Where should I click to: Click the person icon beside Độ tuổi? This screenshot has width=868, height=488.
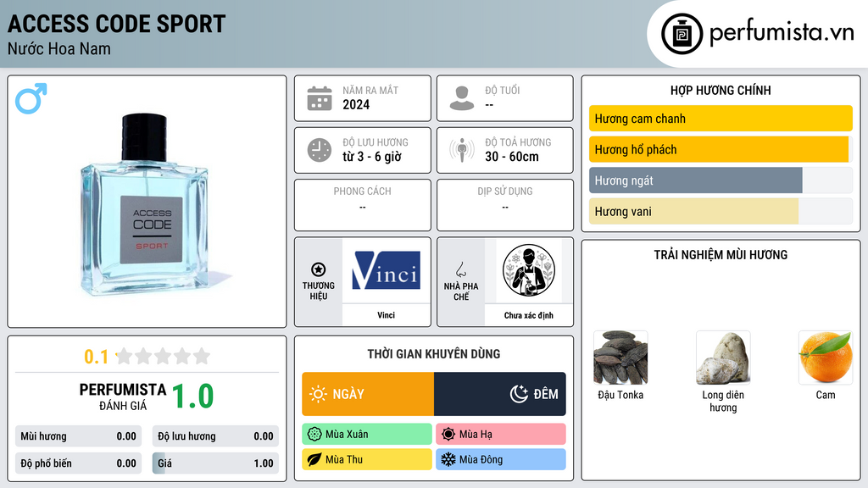(x=462, y=98)
